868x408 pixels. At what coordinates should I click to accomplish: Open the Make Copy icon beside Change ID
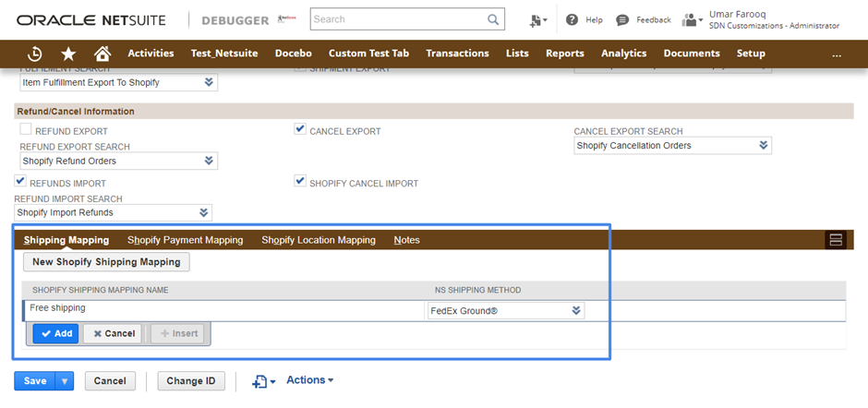click(x=263, y=381)
